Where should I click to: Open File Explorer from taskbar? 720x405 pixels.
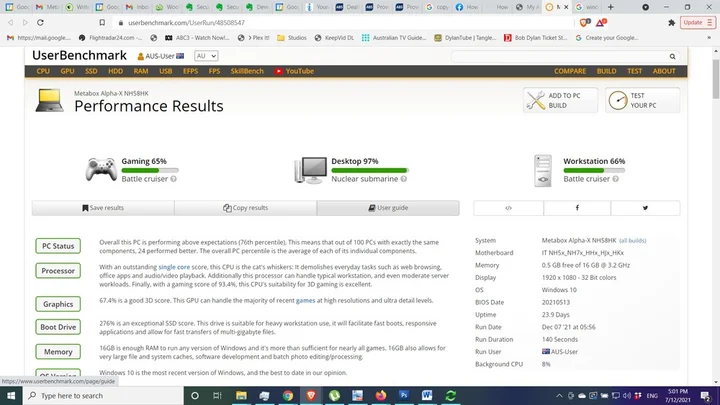click(241, 395)
